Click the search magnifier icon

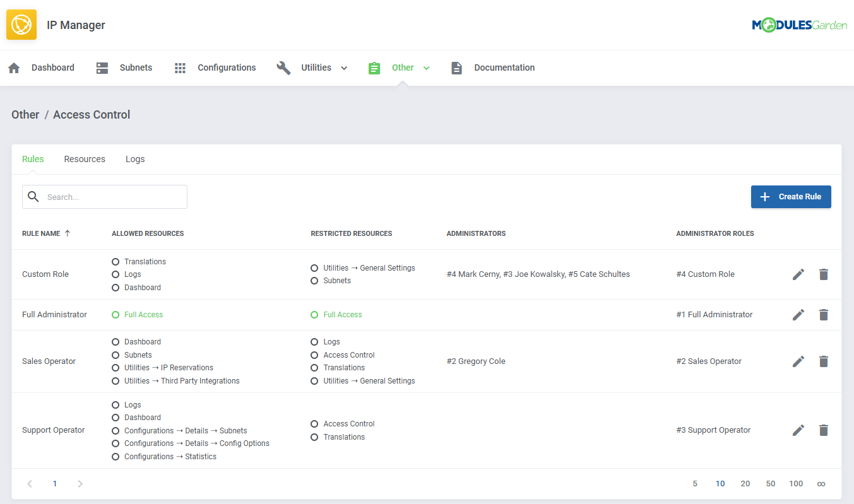(33, 197)
